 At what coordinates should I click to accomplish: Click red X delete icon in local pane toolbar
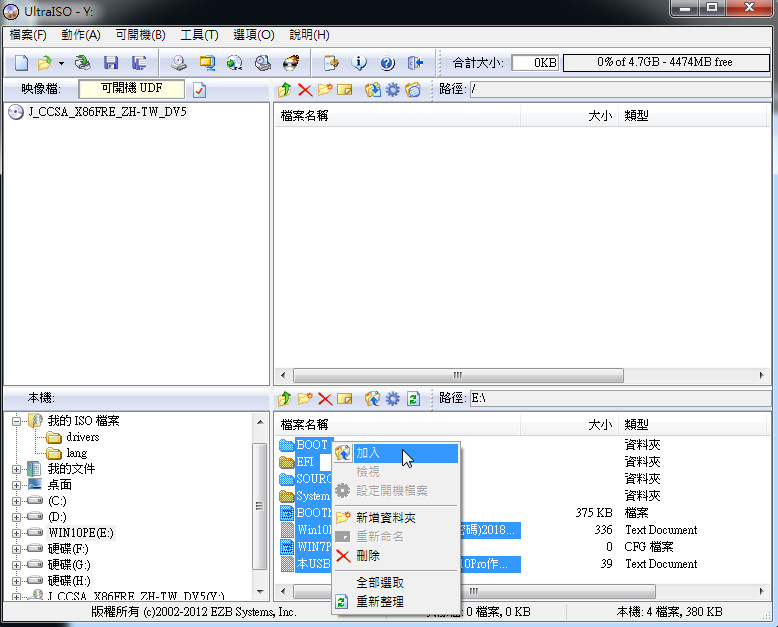[325, 398]
